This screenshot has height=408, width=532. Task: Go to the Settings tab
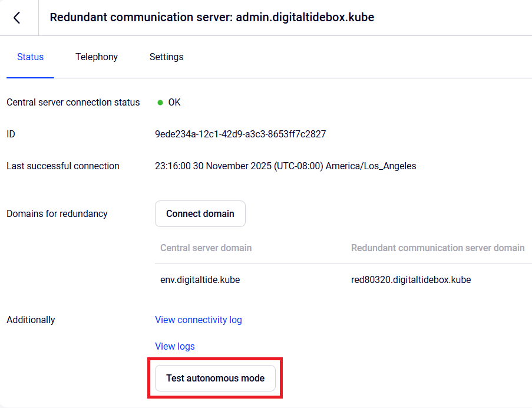click(166, 57)
